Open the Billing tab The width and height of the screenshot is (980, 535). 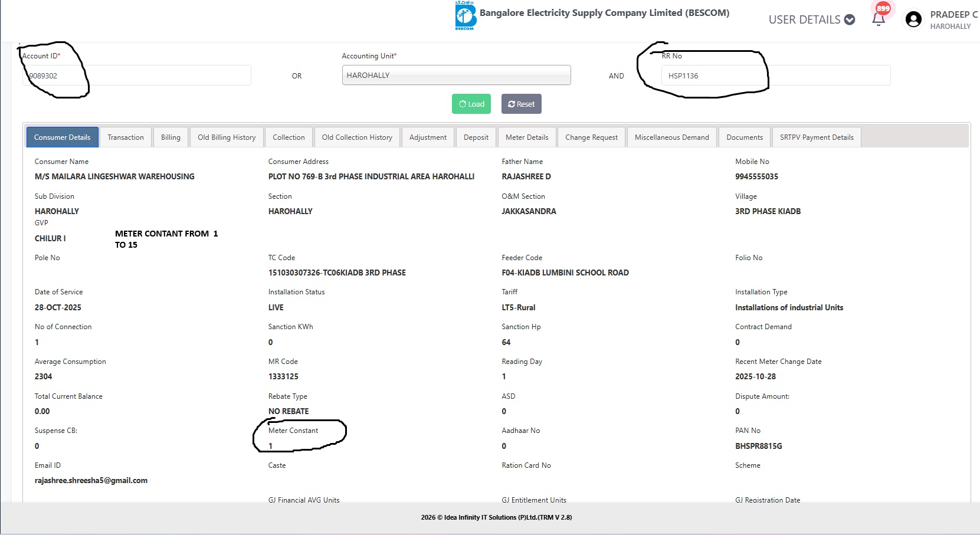tap(171, 137)
